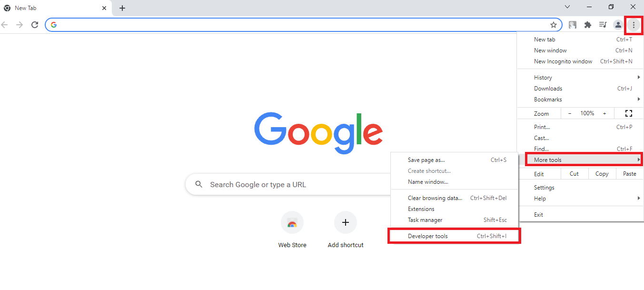Choose New Incognito window
The height and width of the screenshot is (290, 644).
pyautogui.click(x=563, y=61)
